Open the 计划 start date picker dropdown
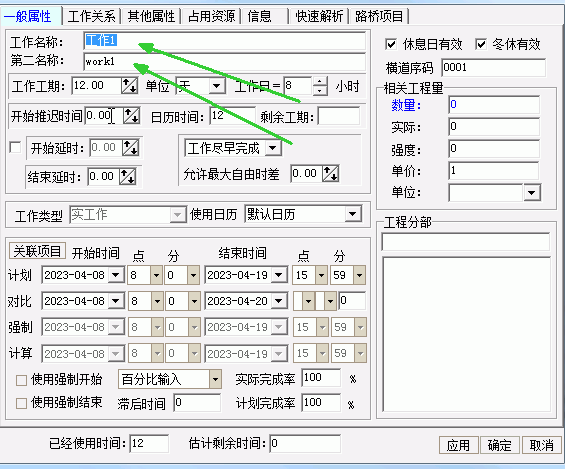Screen dimensions: 565x469 tap(116, 275)
